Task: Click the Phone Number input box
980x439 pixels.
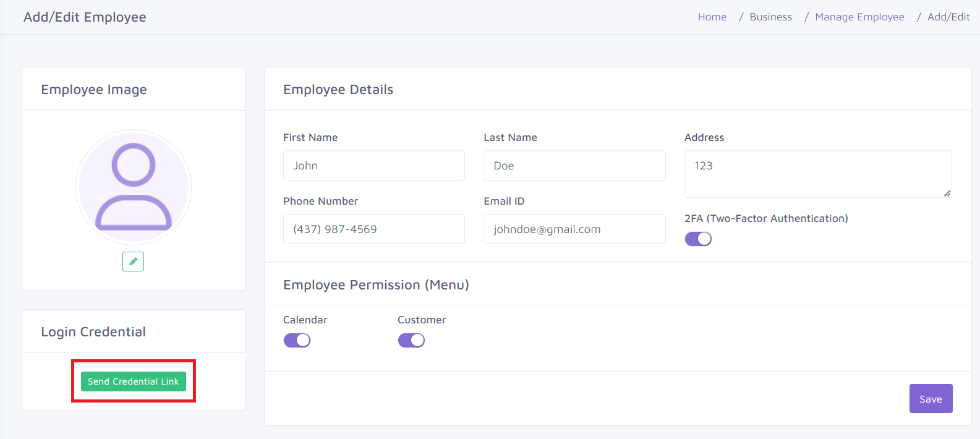Action: (373, 229)
